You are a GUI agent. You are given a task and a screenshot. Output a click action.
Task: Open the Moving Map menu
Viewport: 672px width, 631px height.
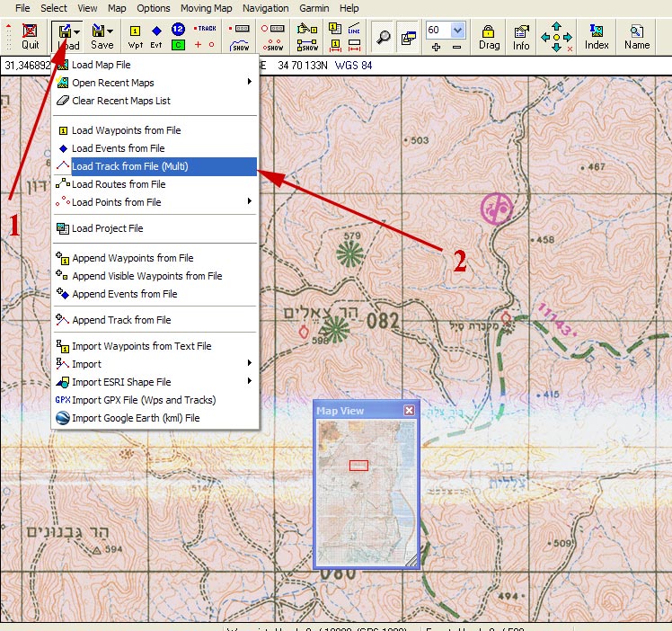[x=206, y=8]
